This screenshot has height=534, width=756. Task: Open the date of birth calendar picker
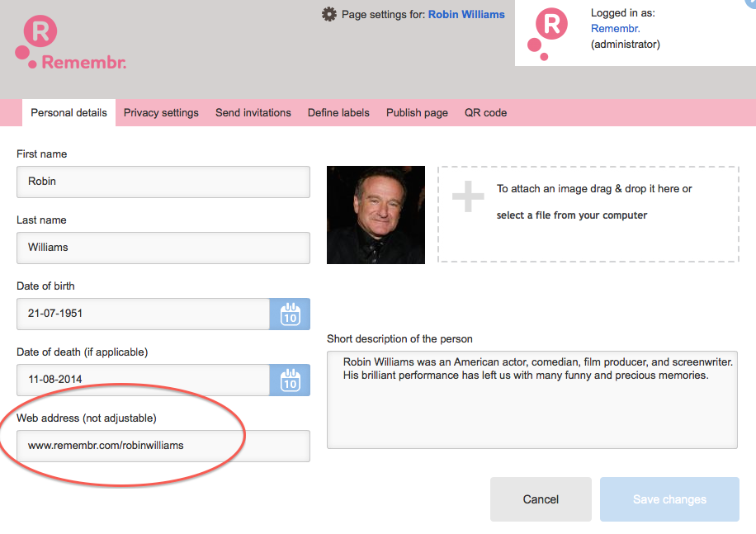point(290,314)
